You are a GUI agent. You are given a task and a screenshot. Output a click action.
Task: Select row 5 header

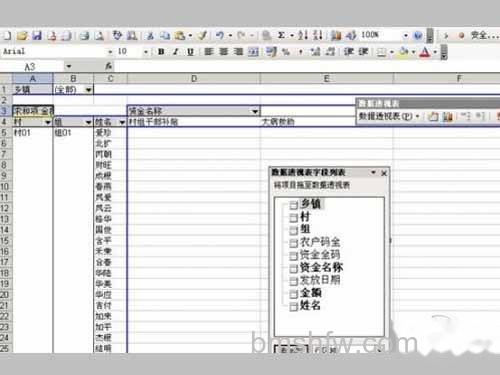[x=6, y=133]
